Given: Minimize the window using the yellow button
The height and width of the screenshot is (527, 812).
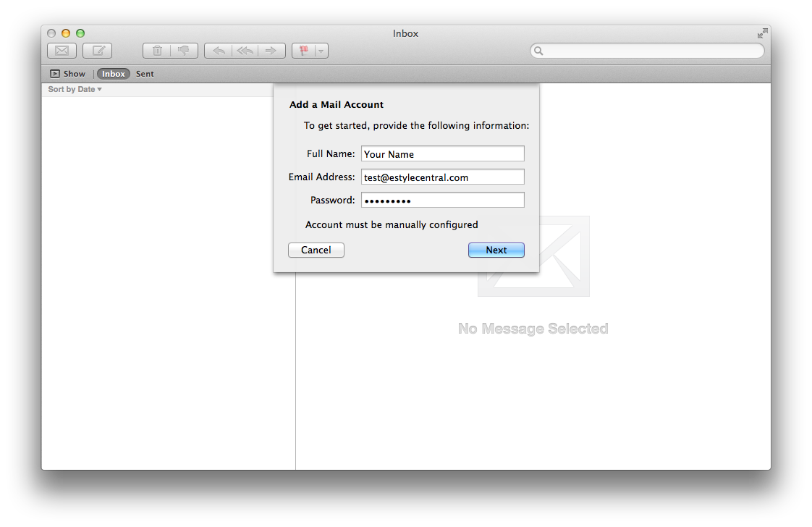Looking at the screenshot, I should coord(66,34).
